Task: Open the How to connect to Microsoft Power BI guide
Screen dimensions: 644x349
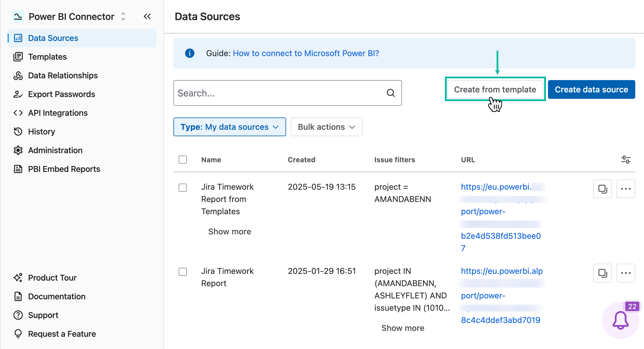Action: [x=306, y=53]
